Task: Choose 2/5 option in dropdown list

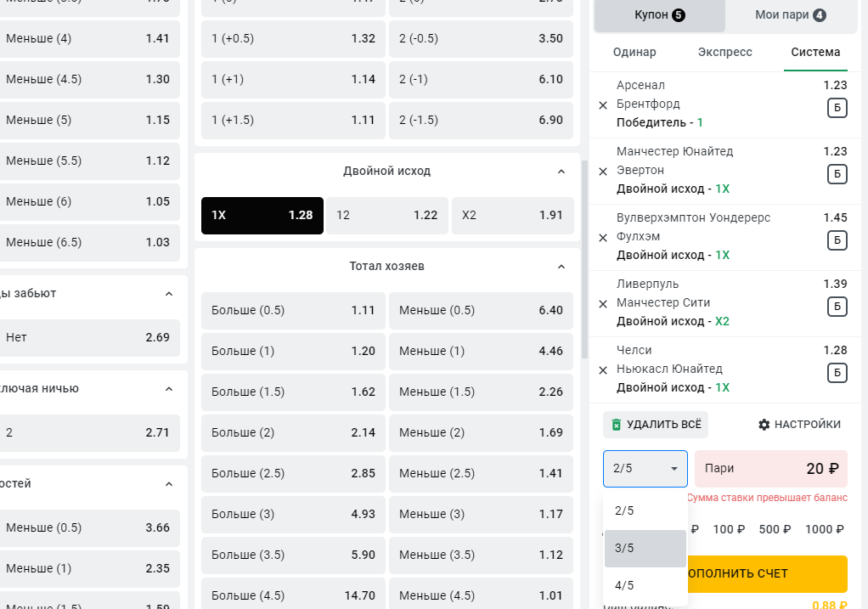Action: coord(645,511)
